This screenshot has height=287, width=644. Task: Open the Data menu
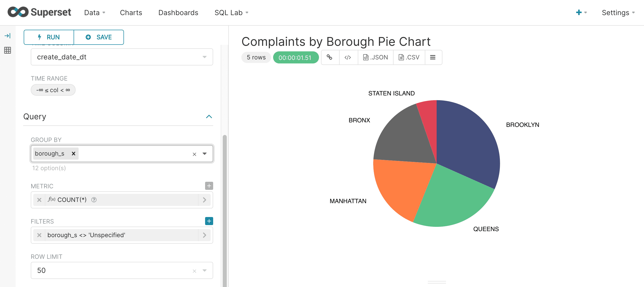pos(95,13)
